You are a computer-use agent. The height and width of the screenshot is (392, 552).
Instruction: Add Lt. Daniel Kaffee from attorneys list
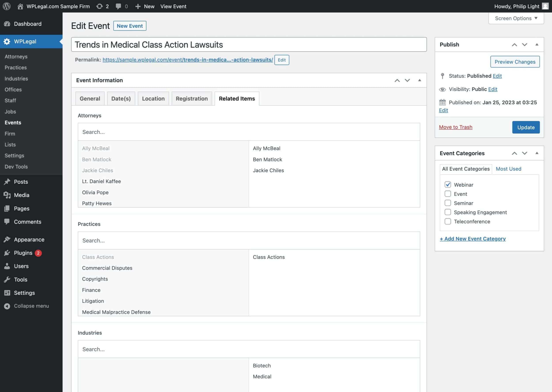101,181
